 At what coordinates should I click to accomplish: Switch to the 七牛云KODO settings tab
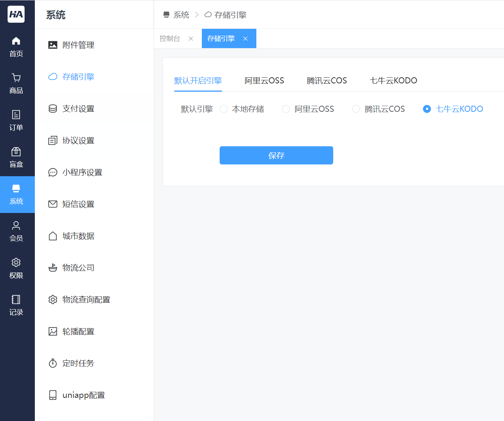393,81
